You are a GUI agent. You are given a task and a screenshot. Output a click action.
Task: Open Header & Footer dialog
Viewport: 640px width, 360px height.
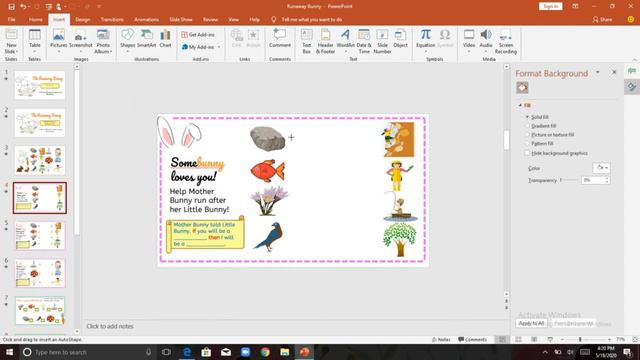point(325,41)
